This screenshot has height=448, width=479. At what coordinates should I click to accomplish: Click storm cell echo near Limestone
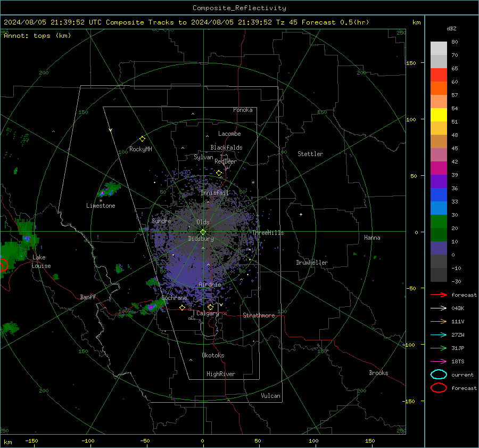click(x=109, y=190)
